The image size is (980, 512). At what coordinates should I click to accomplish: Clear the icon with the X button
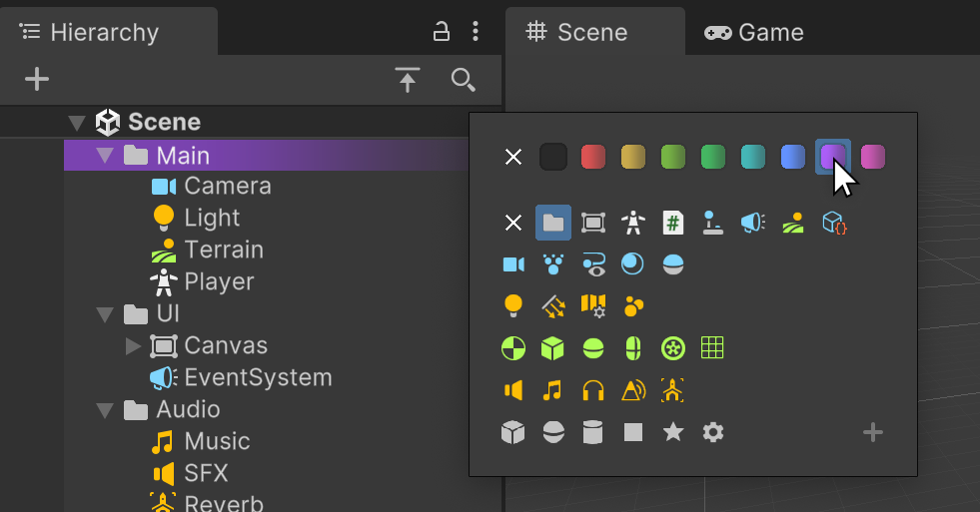(513, 223)
